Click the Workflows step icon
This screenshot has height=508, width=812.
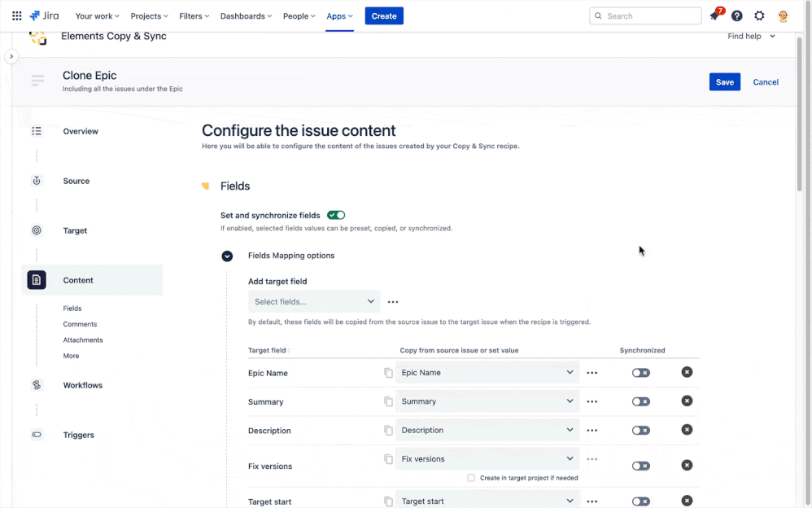(x=37, y=384)
